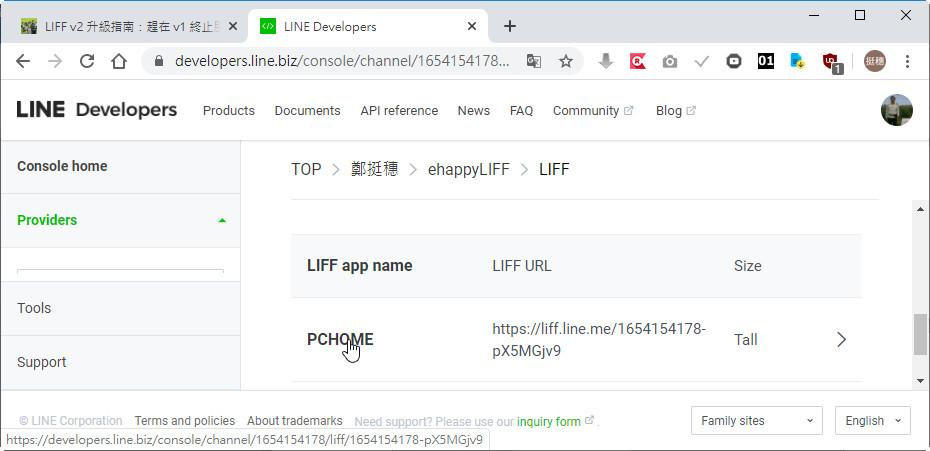Image resolution: width=930 pixels, height=451 pixels.
Task: Open Tools in the sidebar
Action: [x=120, y=308]
